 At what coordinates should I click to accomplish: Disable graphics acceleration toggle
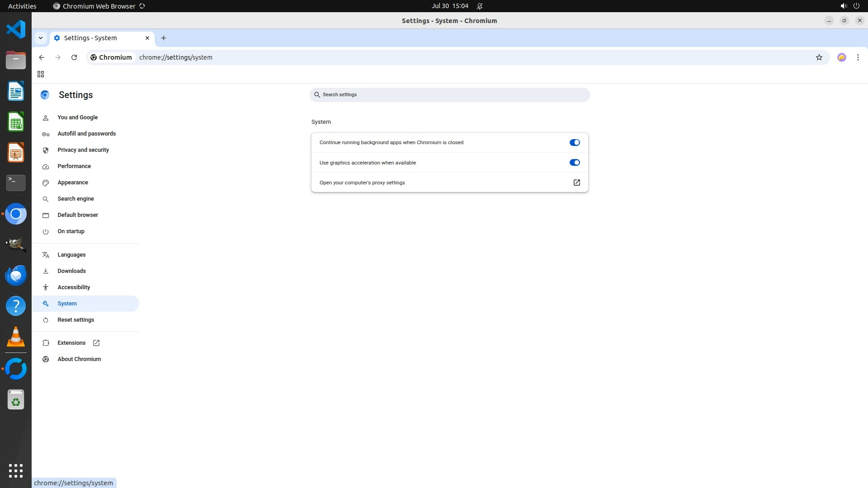(x=574, y=163)
